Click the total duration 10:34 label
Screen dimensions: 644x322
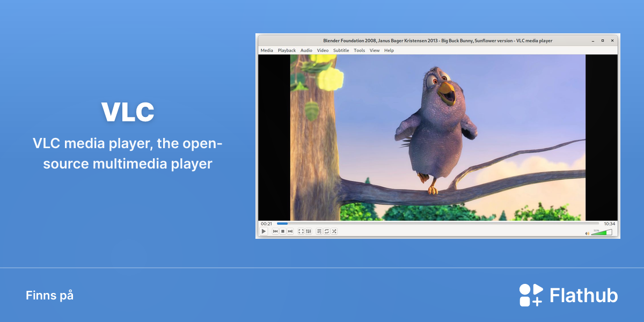[x=609, y=224]
